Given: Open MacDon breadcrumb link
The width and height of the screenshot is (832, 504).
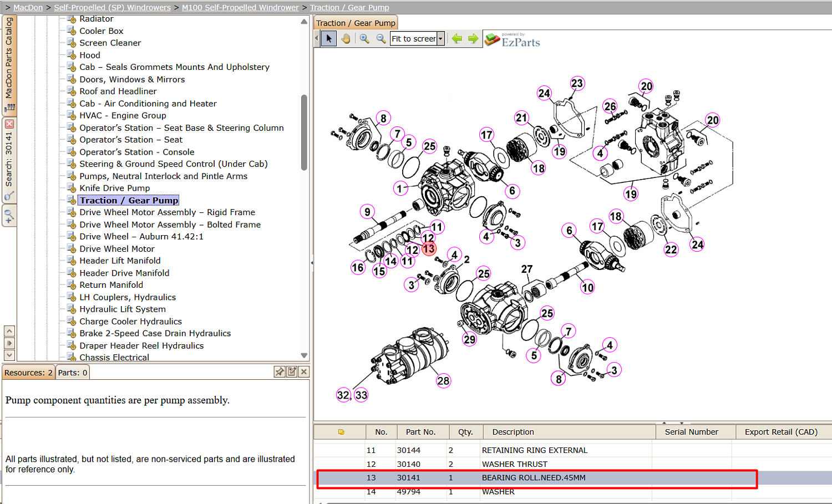Looking at the screenshot, I should pyautogui.click(x=28, y=7).
